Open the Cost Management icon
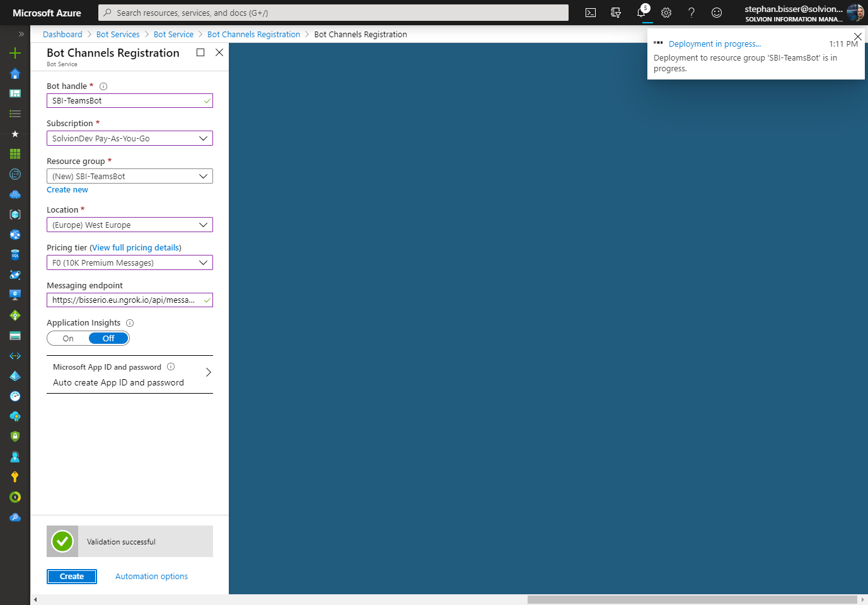Screen dimensions: 868x605 (x=15, y=497)
